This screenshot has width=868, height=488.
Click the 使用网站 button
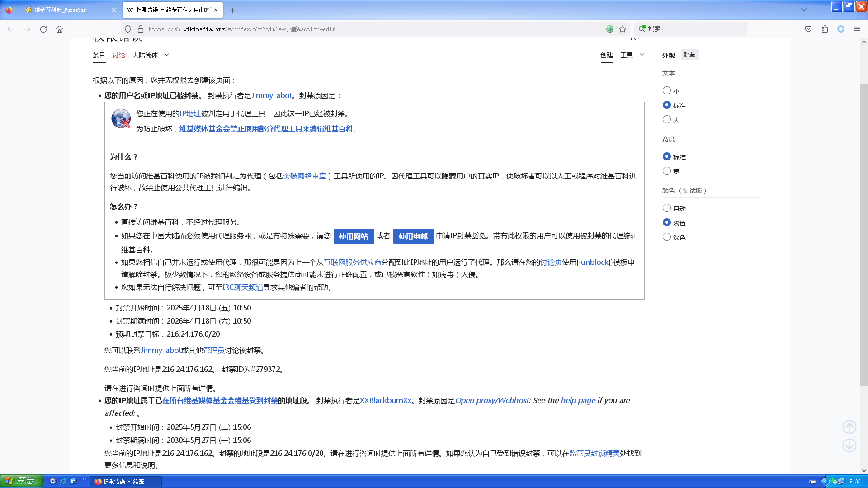coord(354,236)
